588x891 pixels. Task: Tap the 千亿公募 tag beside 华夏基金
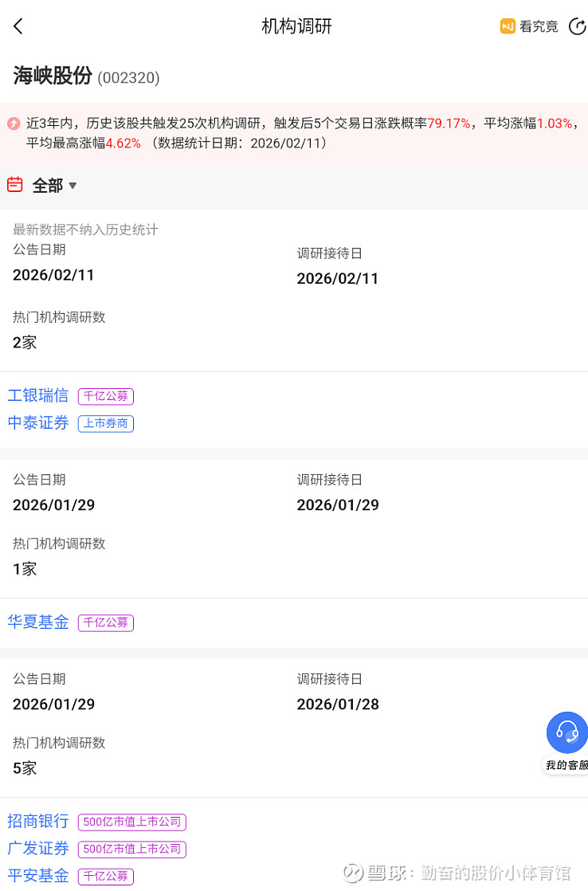pyautogui.click(x=106, y=622)
